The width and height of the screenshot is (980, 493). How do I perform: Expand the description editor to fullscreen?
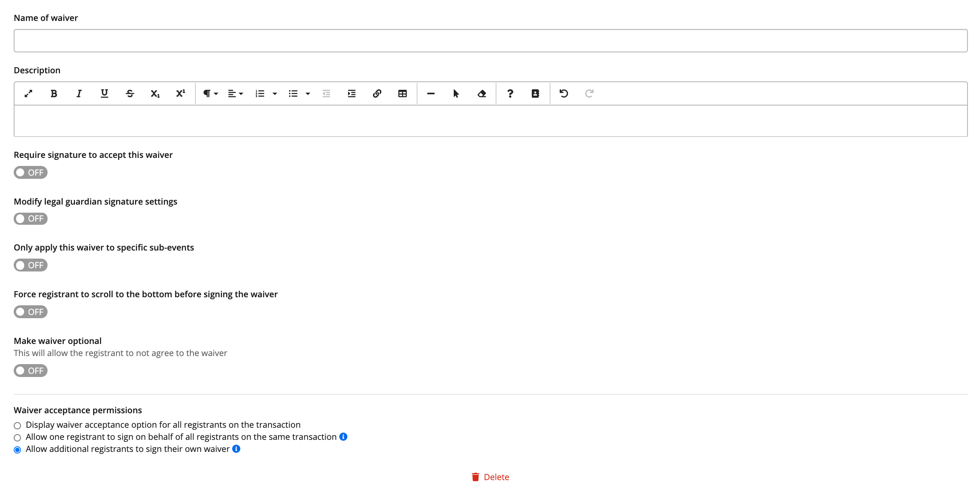(28, 93)
